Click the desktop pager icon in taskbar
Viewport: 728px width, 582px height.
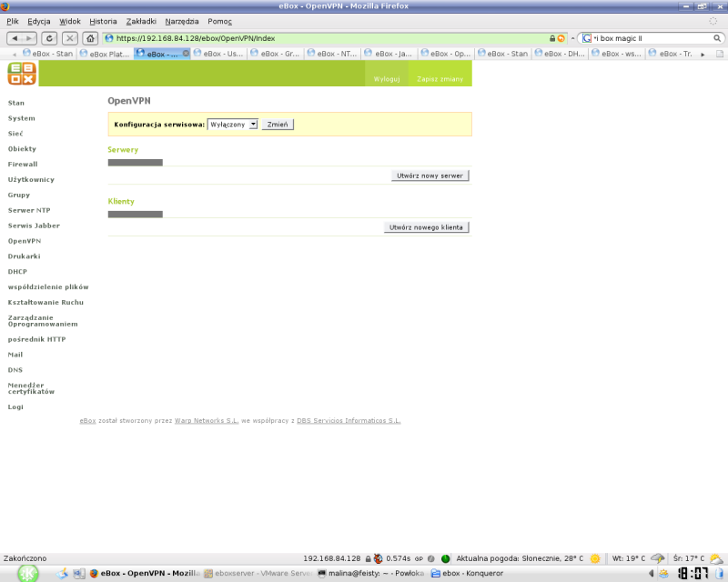click(x=78, y=574)
